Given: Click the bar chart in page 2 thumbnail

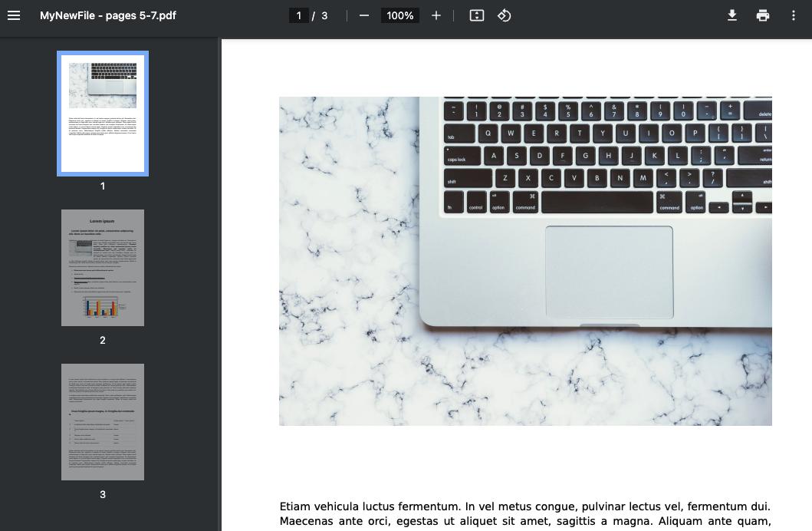Looking at the screenshot, I should (x=102, y=305).
